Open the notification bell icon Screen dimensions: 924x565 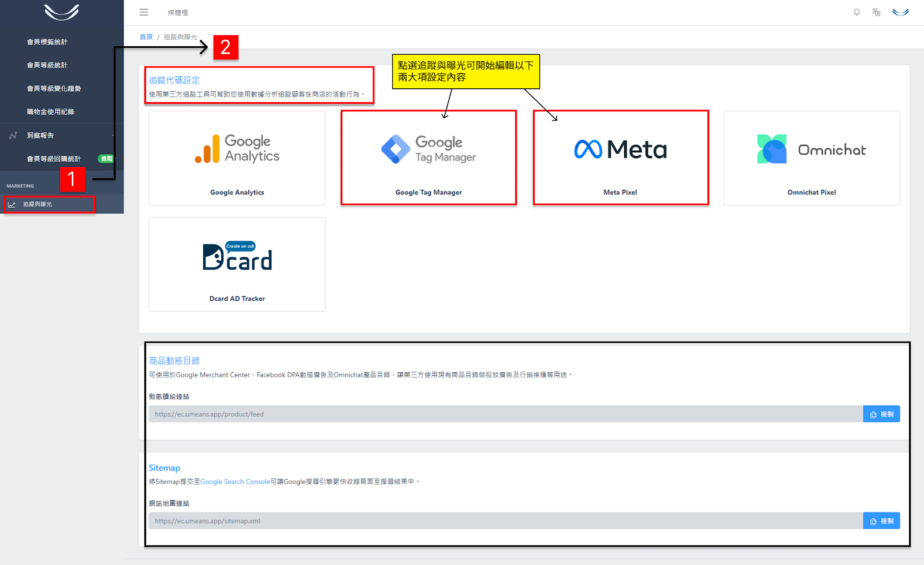click(857, 12)
